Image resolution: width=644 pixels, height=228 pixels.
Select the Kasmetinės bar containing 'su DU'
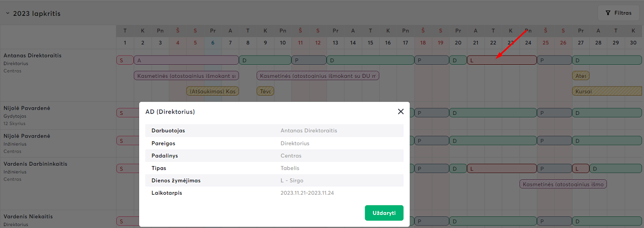pos(318,76)
